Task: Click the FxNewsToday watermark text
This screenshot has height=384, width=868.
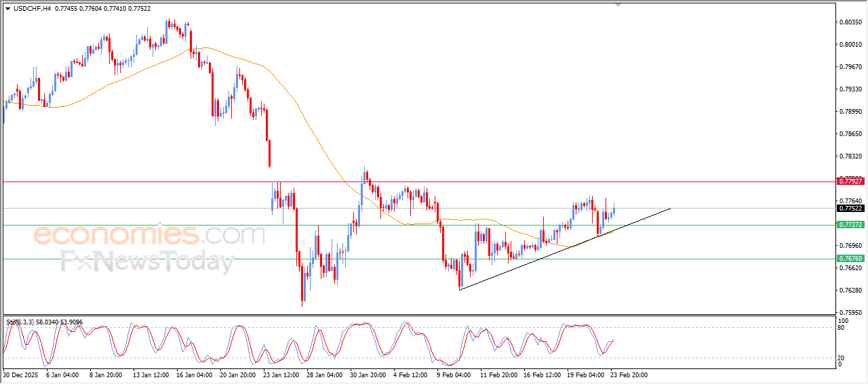Action: tap(147, 261)
